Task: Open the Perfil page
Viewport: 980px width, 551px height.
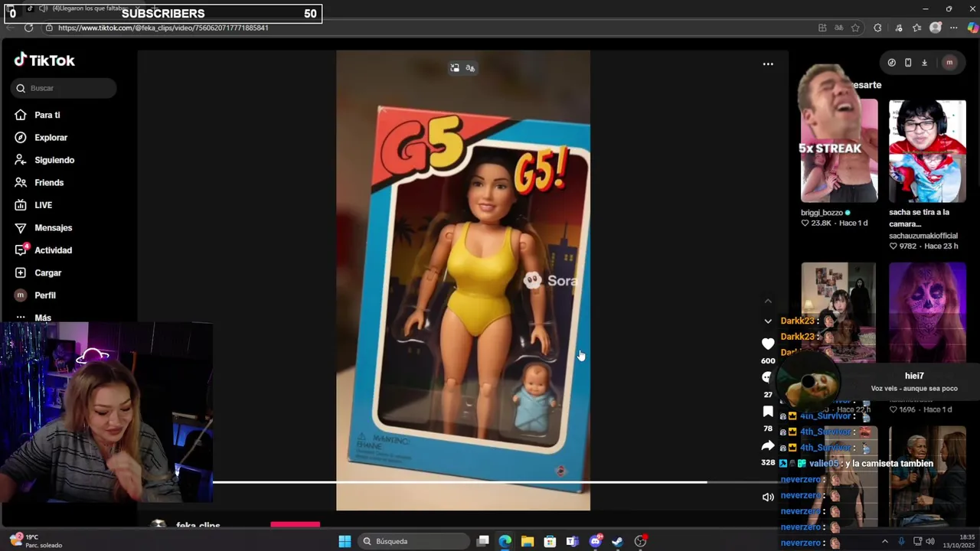Action: (x=45, y=295)
